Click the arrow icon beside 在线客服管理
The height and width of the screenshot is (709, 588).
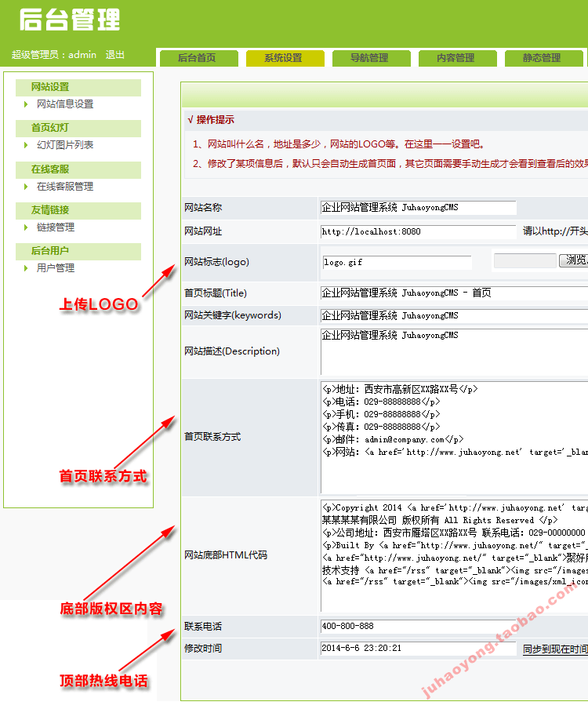point(26,187)
